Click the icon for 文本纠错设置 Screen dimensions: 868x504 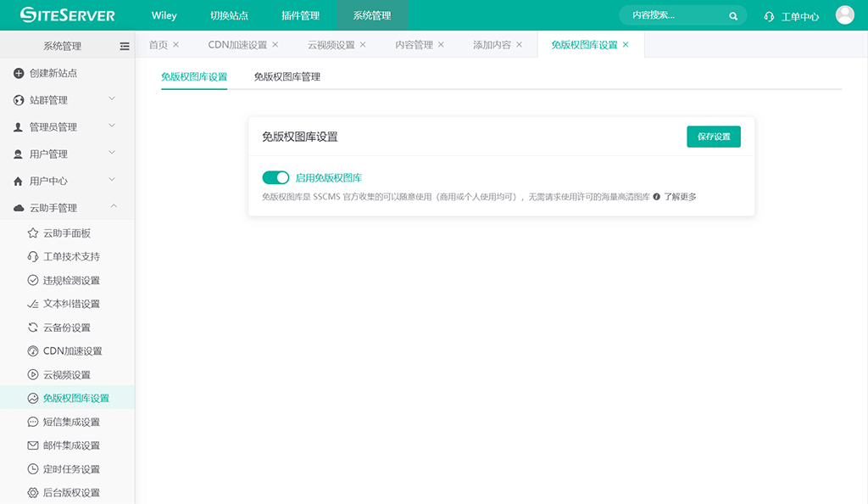click(x=33, y=304)
